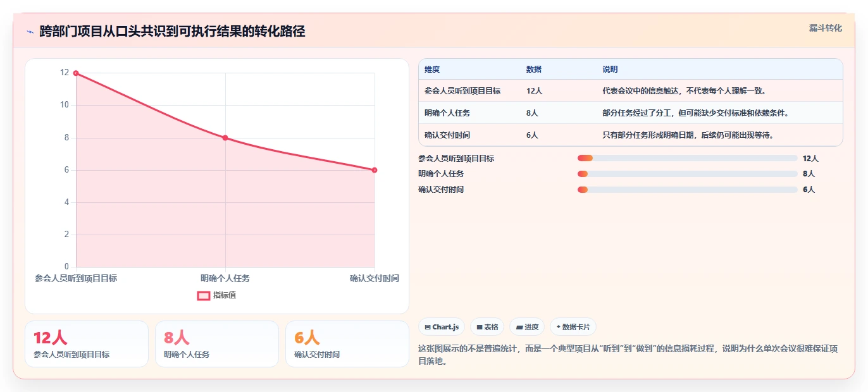Click the 明确个人任务 x-axis label

[x=225, y=278]
